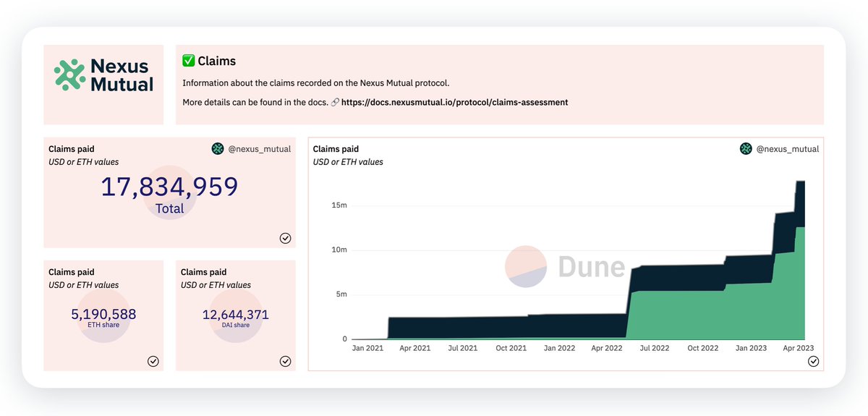Click the Jan 2022 x-axis label
This screenshot has width=868, height=416.
coord(559,348)
